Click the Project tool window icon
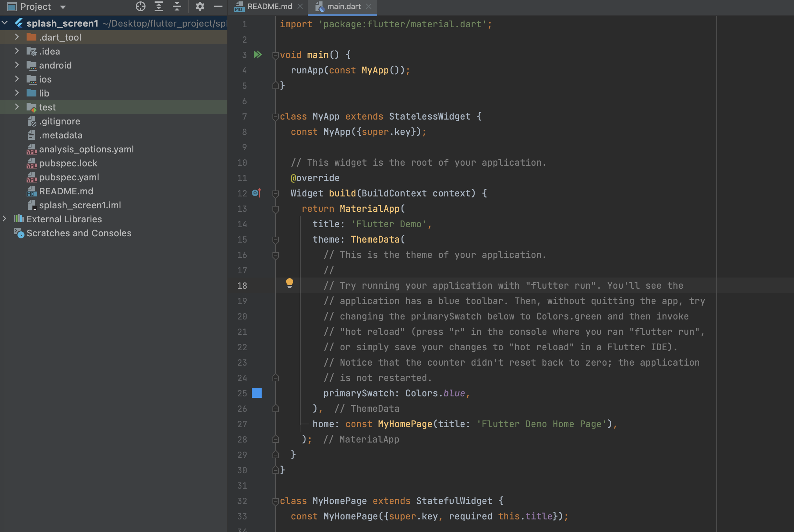 tap(12, 7)
